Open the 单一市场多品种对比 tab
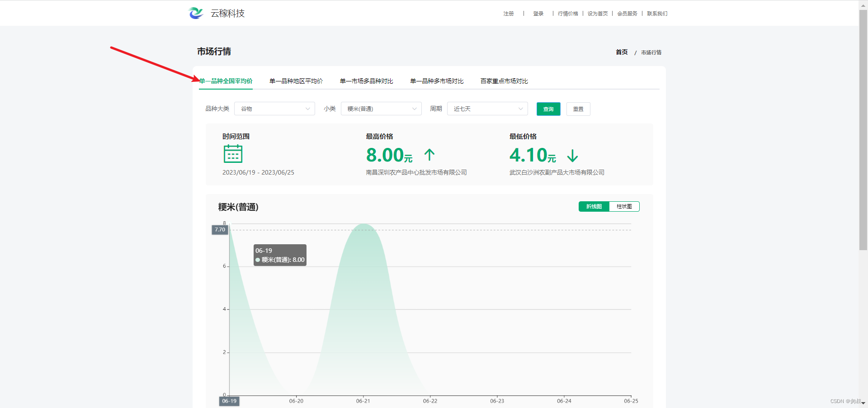868x408 pixels. pyautogui.click(x=366, y=81)
